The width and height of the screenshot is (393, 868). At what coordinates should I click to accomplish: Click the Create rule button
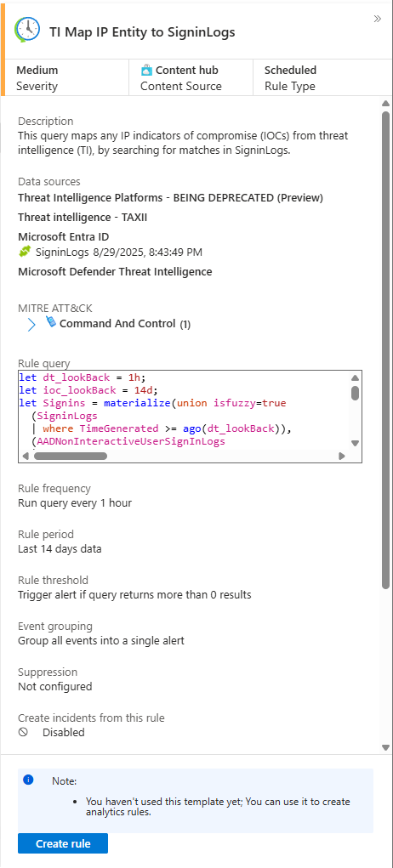63,843
